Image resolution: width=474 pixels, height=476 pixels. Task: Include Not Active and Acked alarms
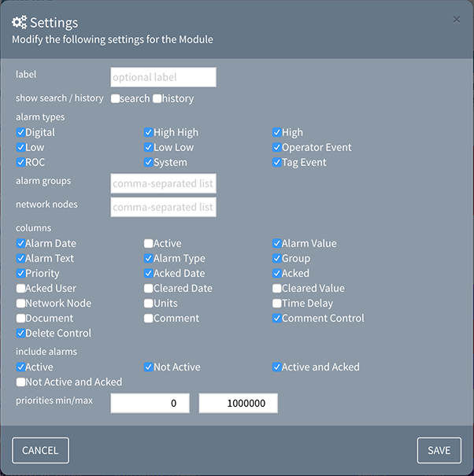(x=20, y=382)
